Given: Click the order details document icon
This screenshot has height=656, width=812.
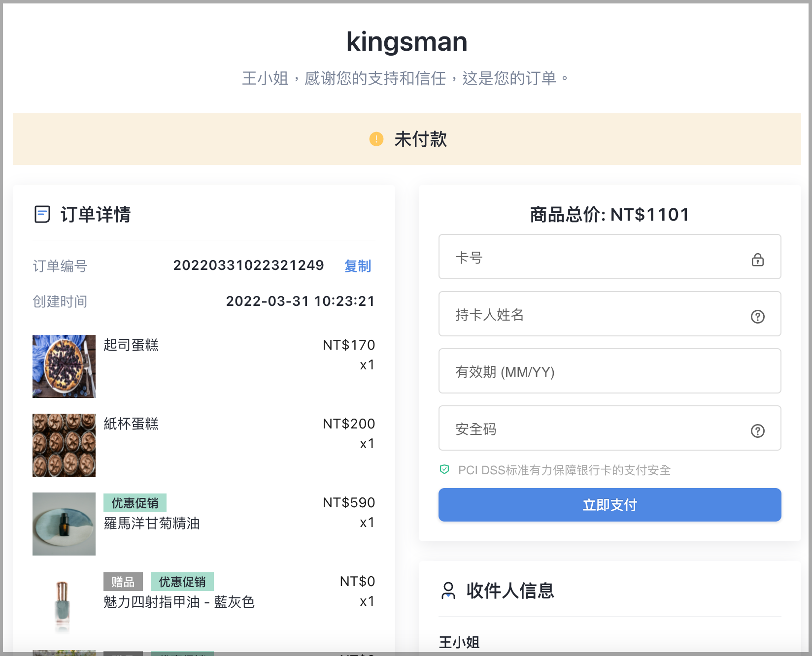Looking at the screenshot, I should coord(42,214).
